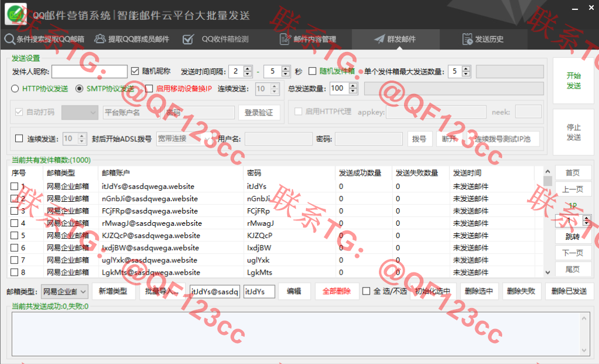Open the 宽带连接 ADSL connection dropdown
The image size is (599, 364).
[184, 138]
